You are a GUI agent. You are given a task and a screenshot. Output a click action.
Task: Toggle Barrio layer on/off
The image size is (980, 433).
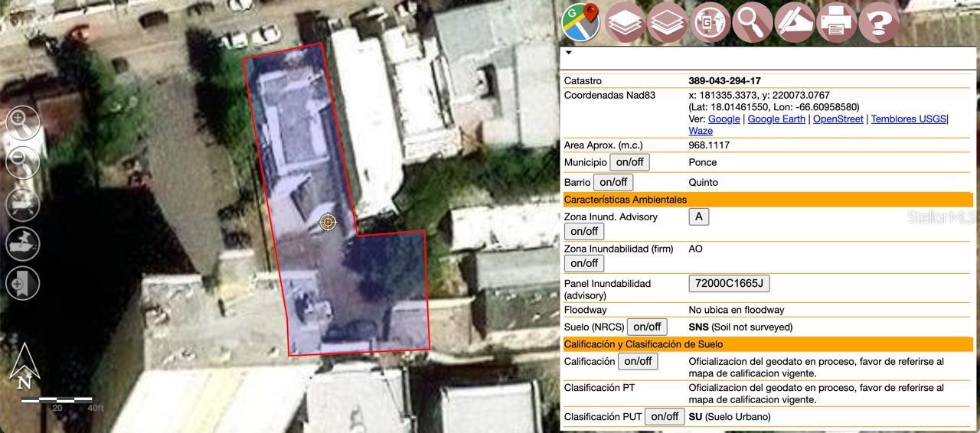(613, 182)
